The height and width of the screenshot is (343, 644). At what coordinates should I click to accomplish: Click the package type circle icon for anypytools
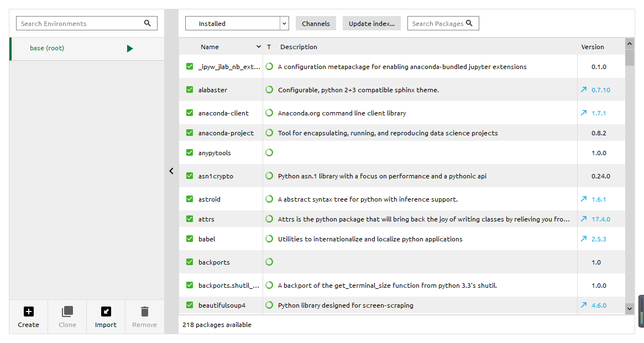tap(269, 152)
